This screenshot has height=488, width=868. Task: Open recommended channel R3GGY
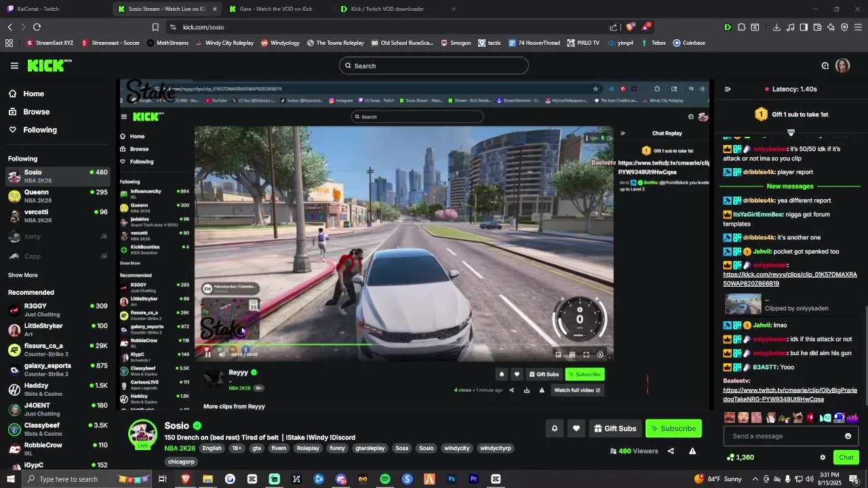[58, 310]
